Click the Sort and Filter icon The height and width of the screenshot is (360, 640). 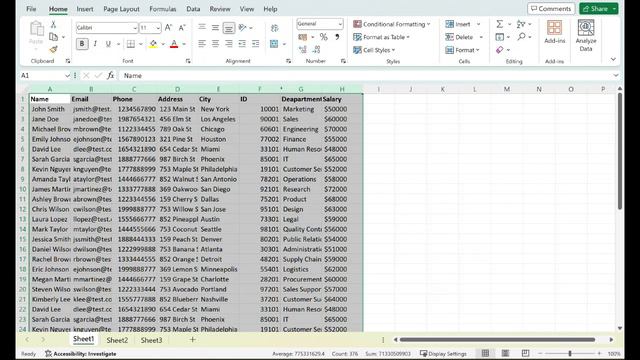tap(521, 24)
